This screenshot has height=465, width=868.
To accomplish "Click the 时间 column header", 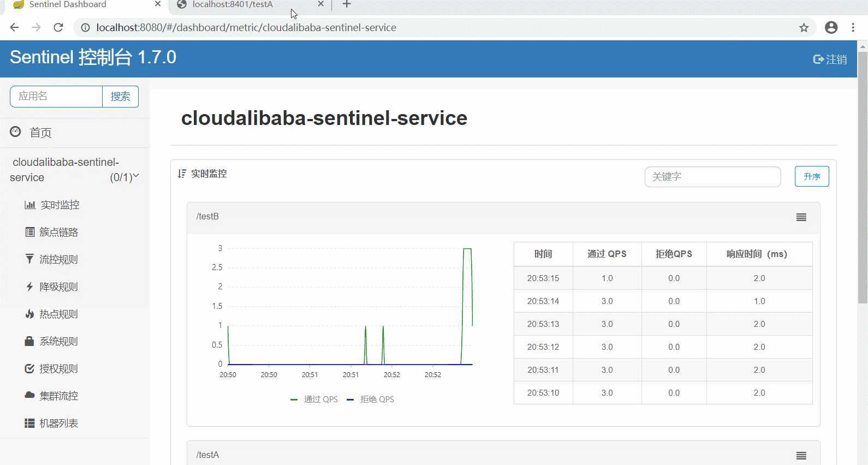I will pyautogui.click(x=543, y=254).
